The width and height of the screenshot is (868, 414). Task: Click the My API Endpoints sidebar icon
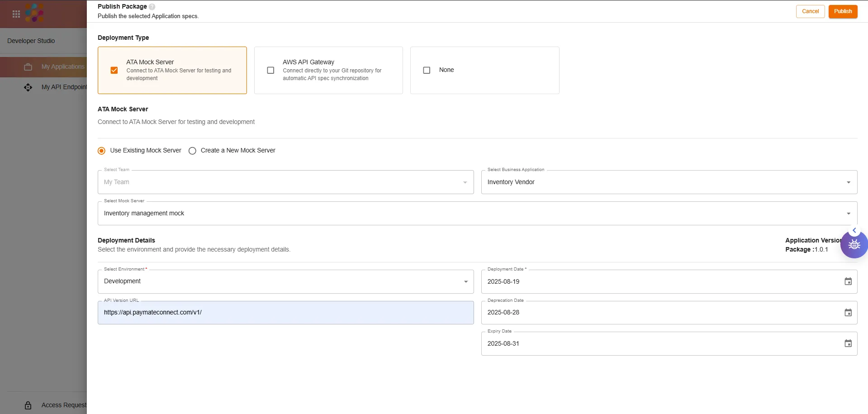click(28, 87)
